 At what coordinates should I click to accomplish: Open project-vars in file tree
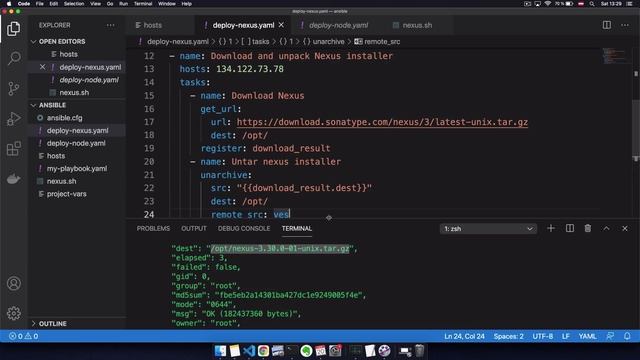coord(66,193)
